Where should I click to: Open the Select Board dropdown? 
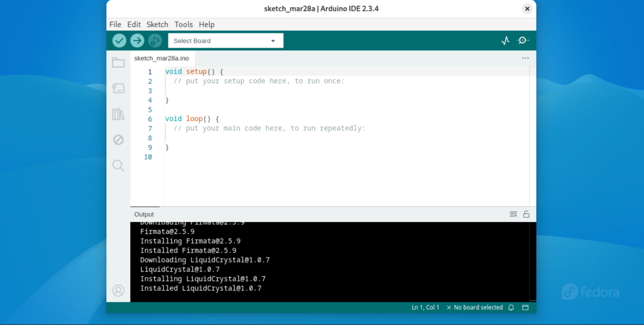tap(226, 40)
